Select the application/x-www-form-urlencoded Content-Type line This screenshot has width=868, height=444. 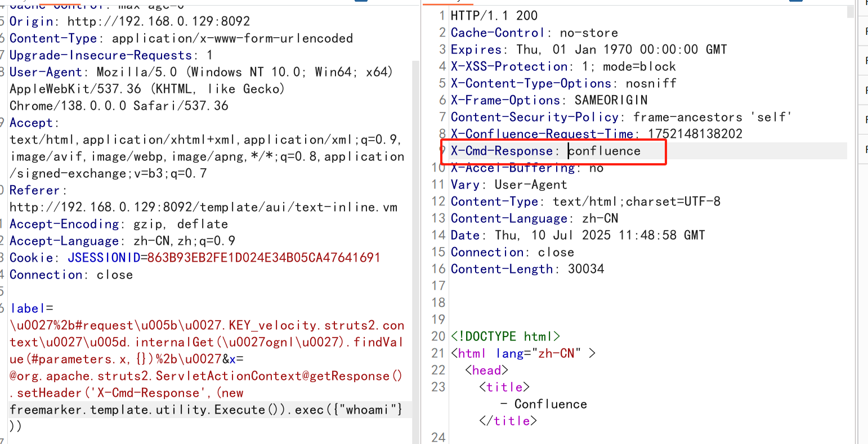pos(181,38)
